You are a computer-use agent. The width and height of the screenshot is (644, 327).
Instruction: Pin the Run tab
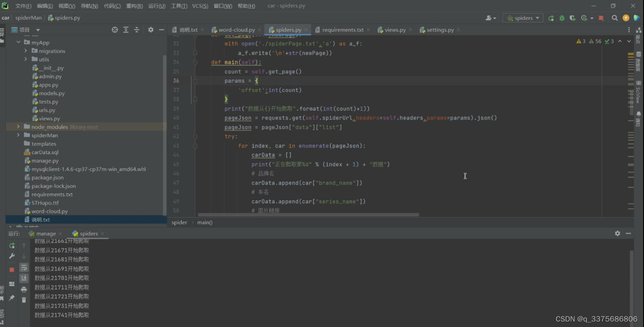[12, 298]
